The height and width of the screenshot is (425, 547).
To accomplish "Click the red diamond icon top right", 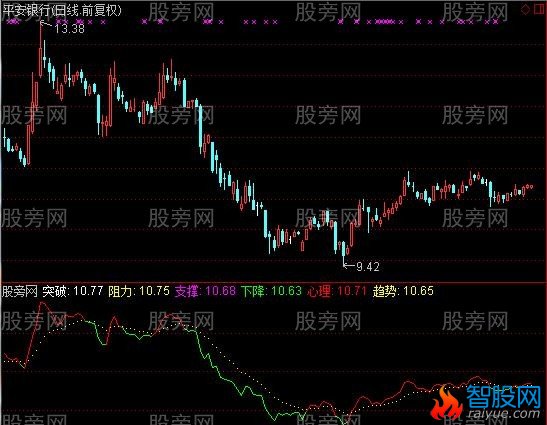I will click(525, 9).
